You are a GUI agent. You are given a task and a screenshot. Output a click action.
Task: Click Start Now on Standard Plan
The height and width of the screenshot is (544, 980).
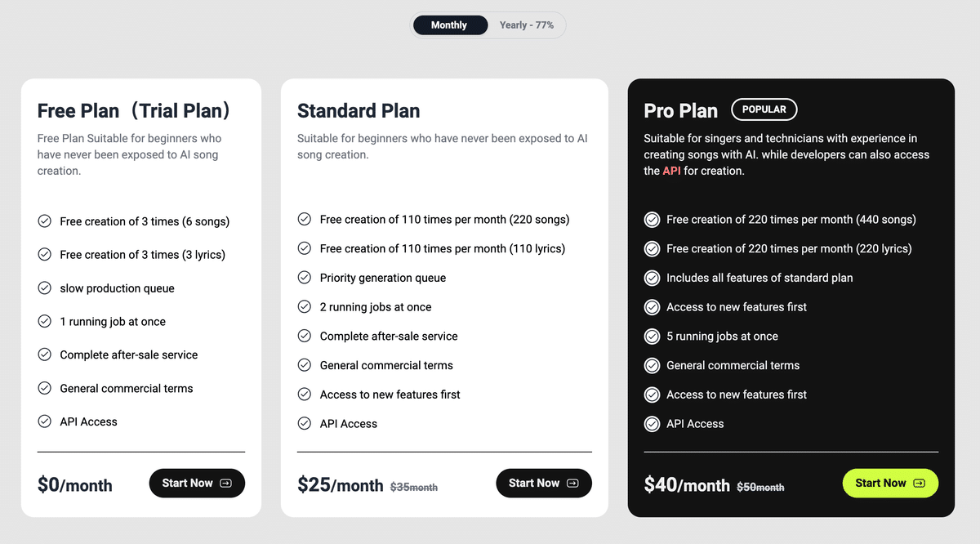click(543, 483)
